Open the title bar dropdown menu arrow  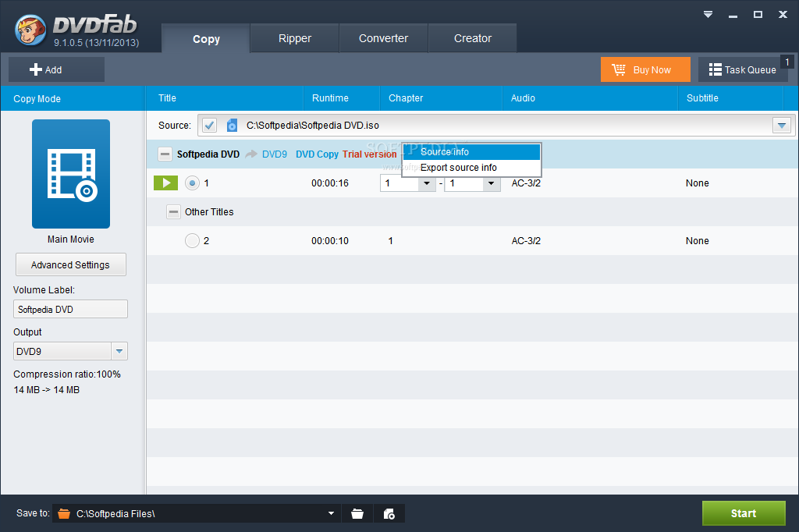[708, 14]
